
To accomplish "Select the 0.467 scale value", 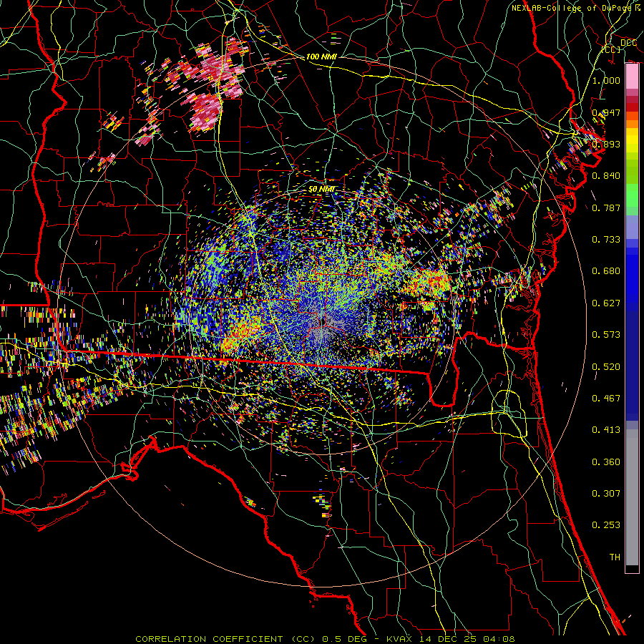I will tap(606, 399).
